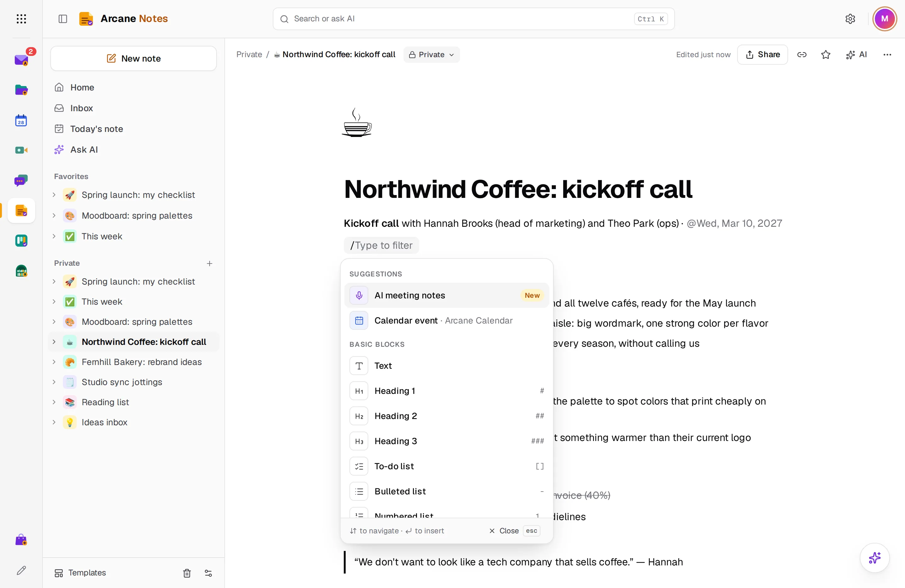Insert a Text block
Image resolution: width=905 pixels, height=588 pixels.
tap(447, 366)
